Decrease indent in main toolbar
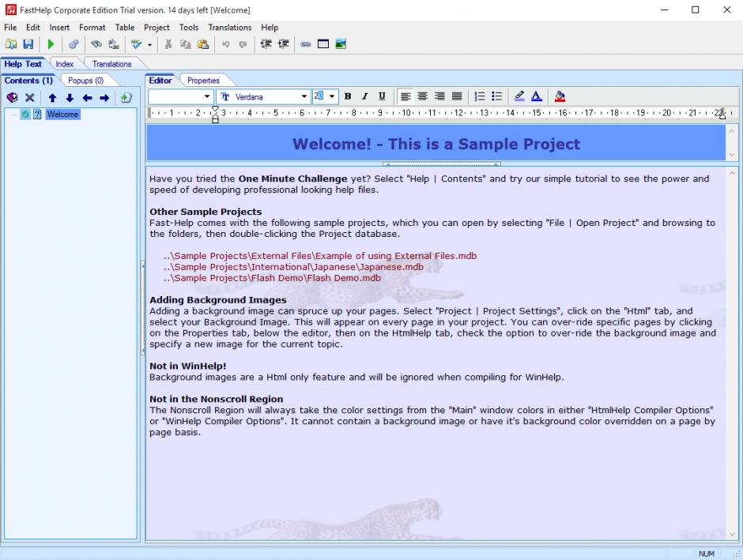 [x=266, y=44]
